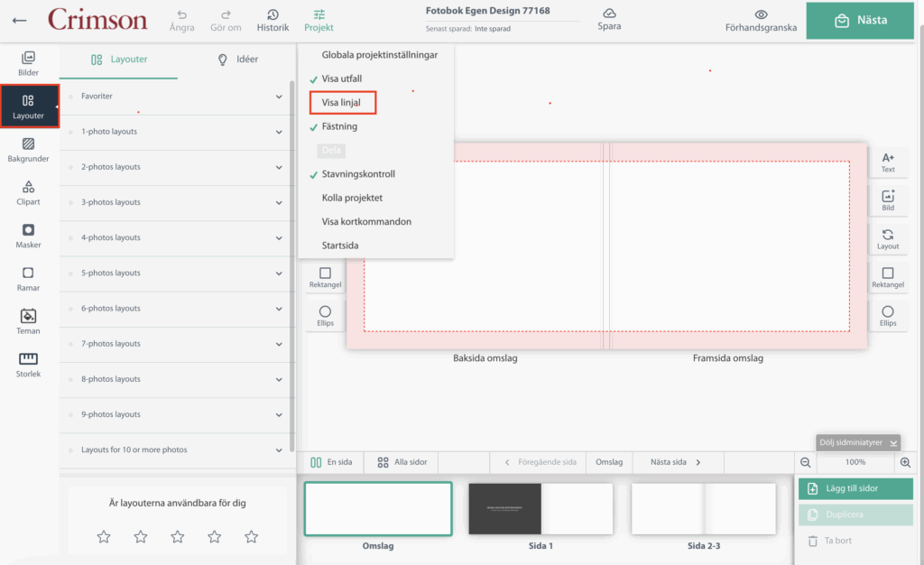The width and height of the screenshot is (924, 565).
Task: Toggle Stavningskontroll spell check
Action: [357, 174]
